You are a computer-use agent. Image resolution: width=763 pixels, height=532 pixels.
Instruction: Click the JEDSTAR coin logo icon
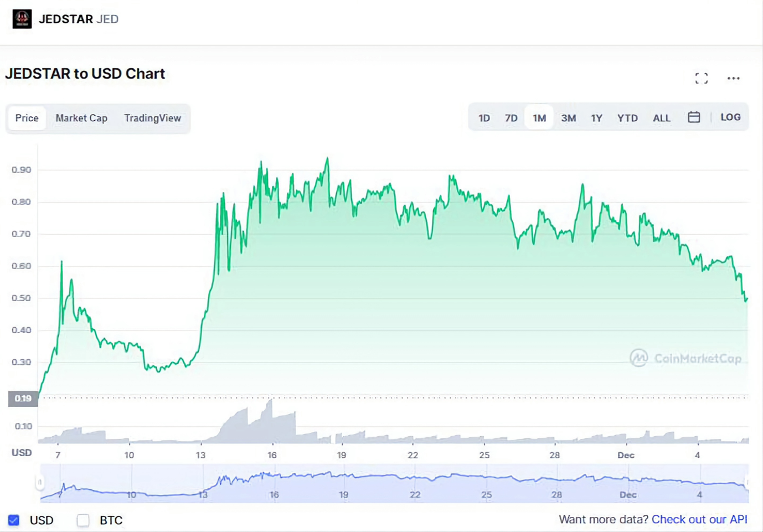click(22, 19)
